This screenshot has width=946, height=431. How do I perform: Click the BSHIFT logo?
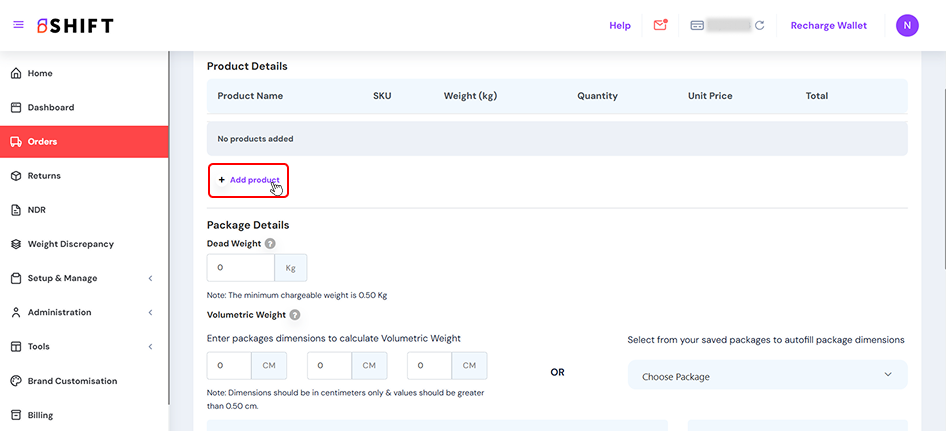click(x=75, y=25)
